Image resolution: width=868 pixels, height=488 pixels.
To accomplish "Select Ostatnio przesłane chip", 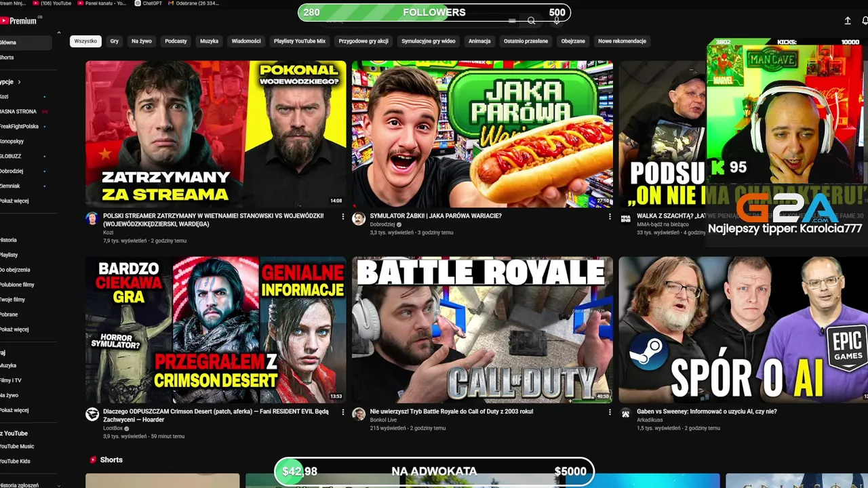I will (526, 41).
